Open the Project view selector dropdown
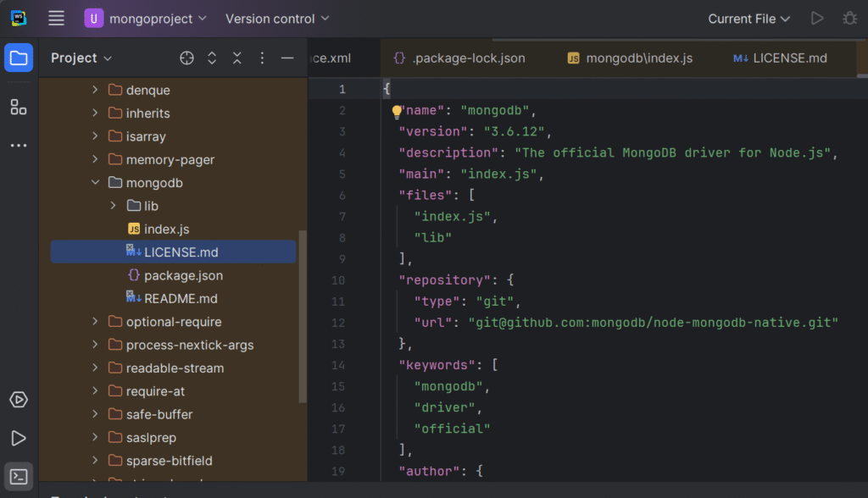The width and height of the screenshot is (868, 498). [x=81, y=58]
